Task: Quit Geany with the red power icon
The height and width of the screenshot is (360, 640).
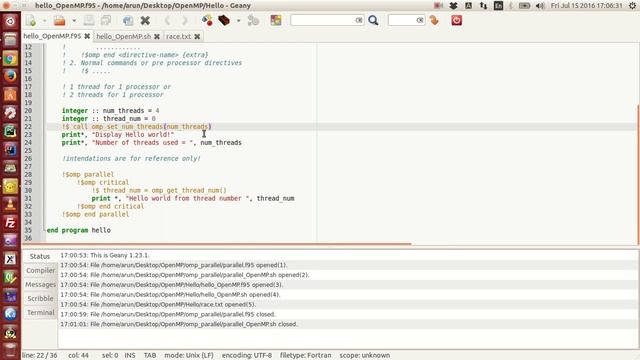Action: click(456, 20)
